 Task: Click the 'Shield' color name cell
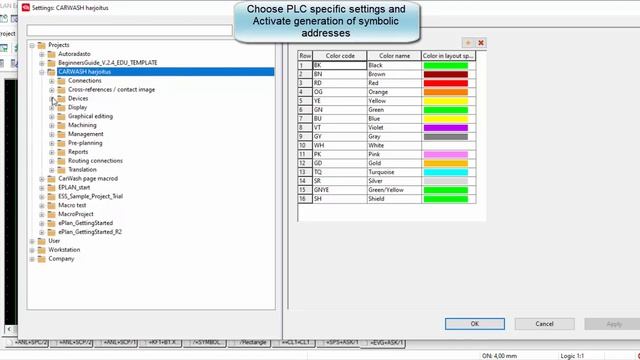point(394,199)
